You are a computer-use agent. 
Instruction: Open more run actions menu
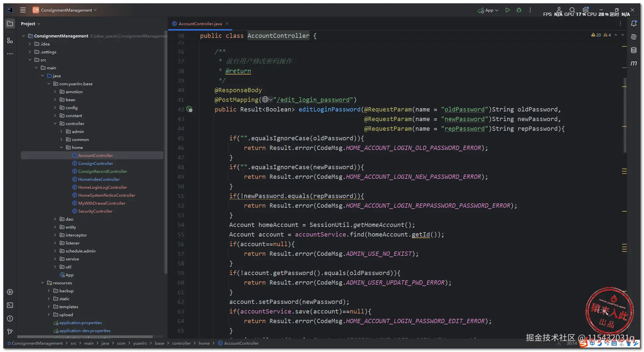(530, 10)
